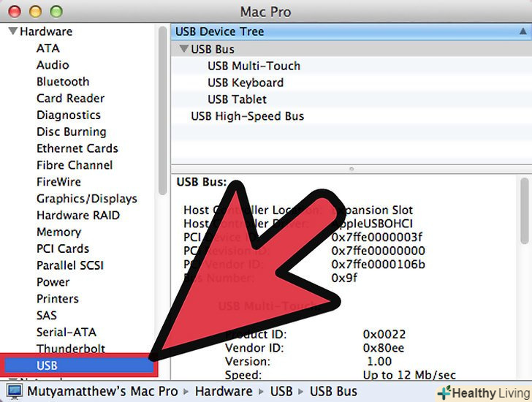Select Parallel SCSI entry
This screenshot has height=402, width=532.
coord(70,265)
